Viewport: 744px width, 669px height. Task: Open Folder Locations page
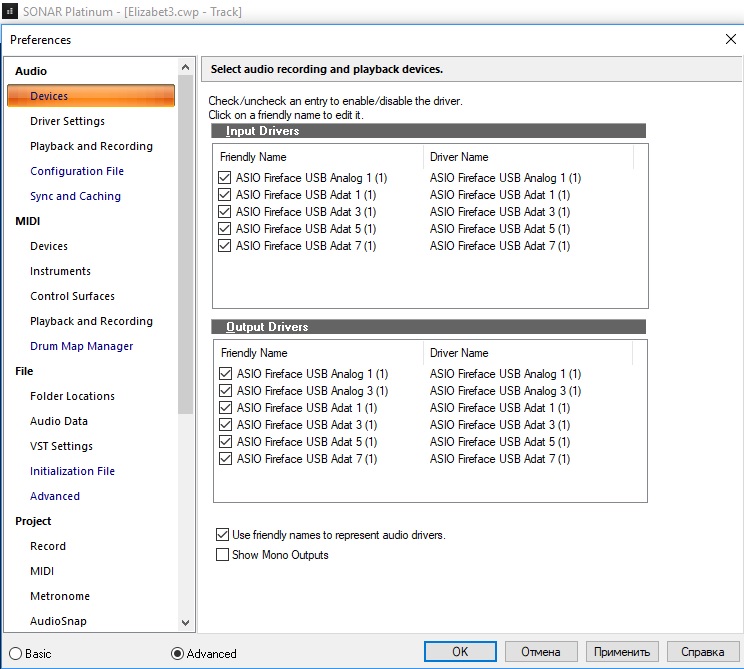pyautogui.click(x=72, y=396)
